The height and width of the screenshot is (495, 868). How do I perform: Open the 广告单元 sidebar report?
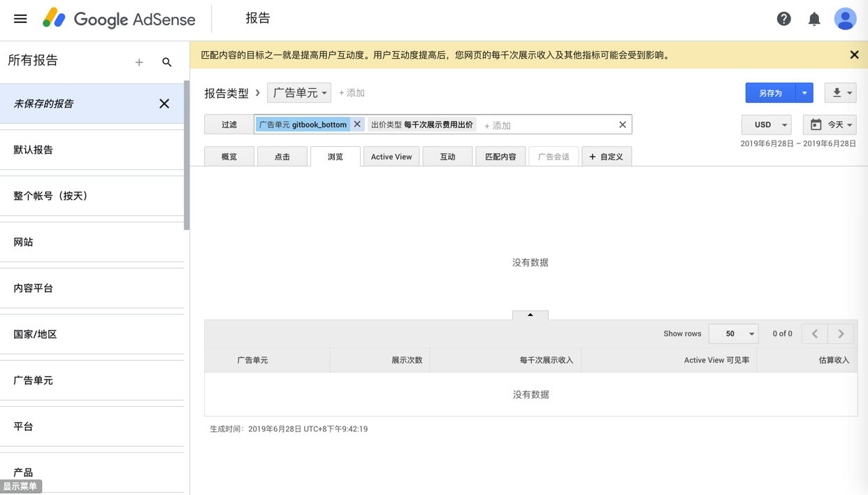pyautogui.click(x=92, y=380)
